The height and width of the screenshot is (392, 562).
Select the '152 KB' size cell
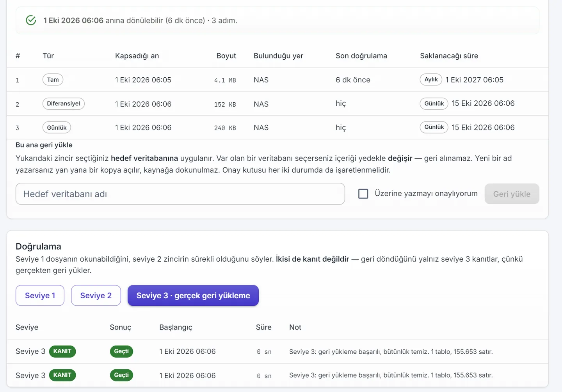[225, 105]
